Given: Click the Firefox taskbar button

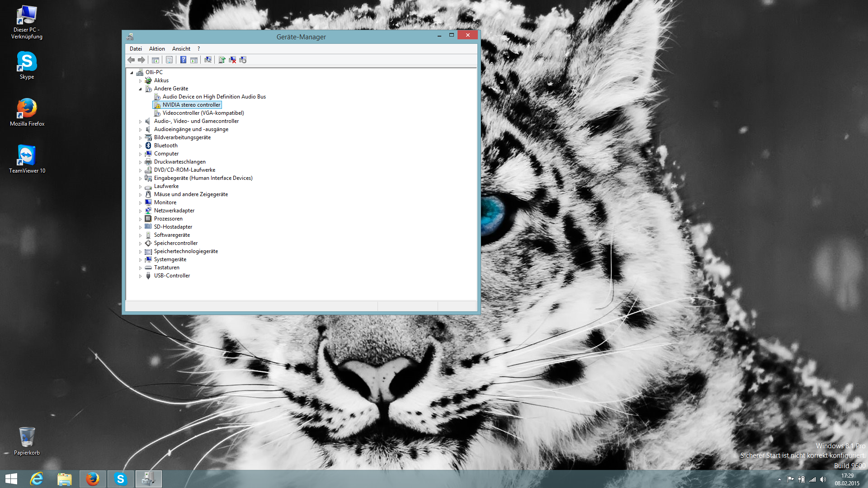Looking at the screenshot, I should pyautogui.click(x=93, y=479).
